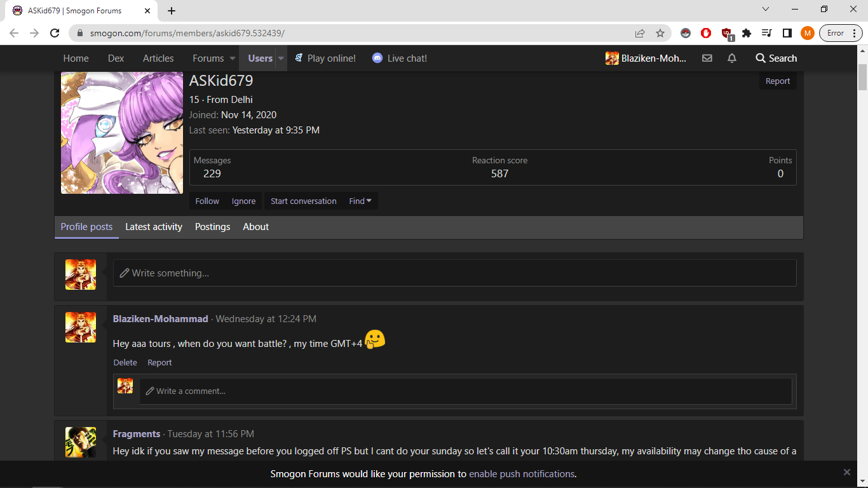Open the Articles nav item
The width and height of the screenshot is (868, 488).
pos(158,58)
